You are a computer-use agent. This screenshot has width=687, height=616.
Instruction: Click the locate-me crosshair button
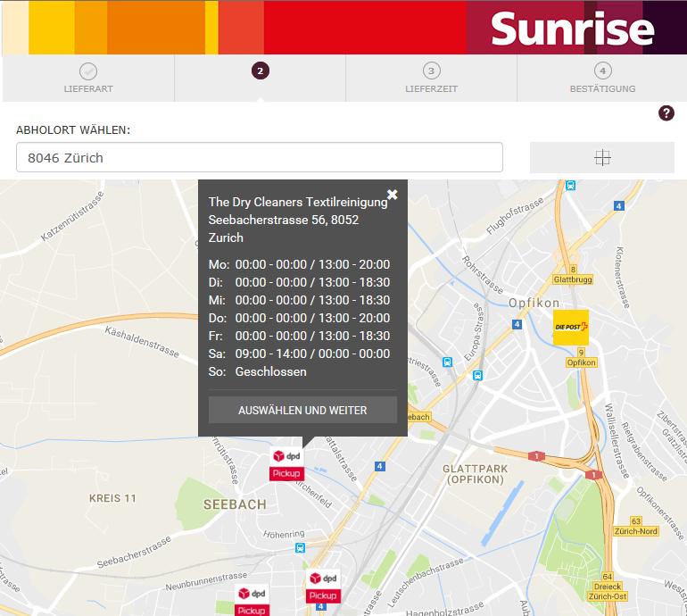tap(602, 157)
